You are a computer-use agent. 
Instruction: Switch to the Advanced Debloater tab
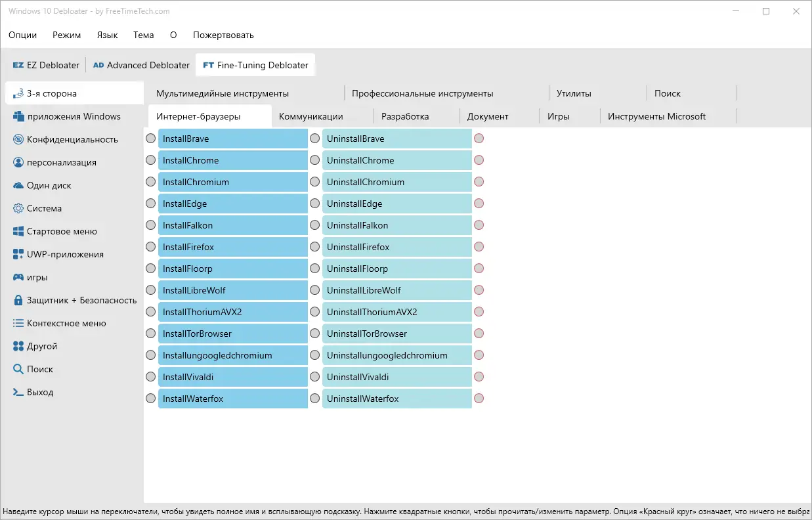[x=141, y=65]
